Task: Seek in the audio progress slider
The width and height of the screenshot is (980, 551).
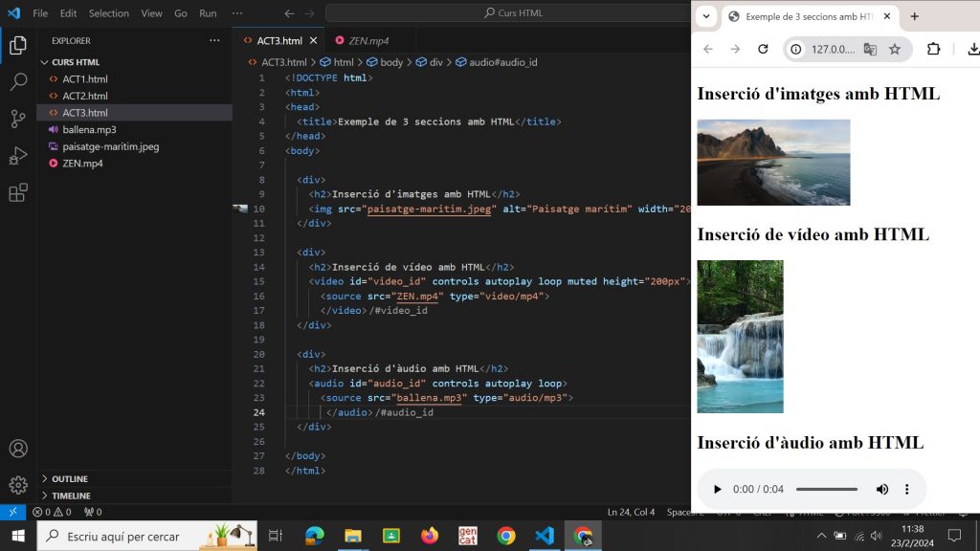Action: click(827, 490)
